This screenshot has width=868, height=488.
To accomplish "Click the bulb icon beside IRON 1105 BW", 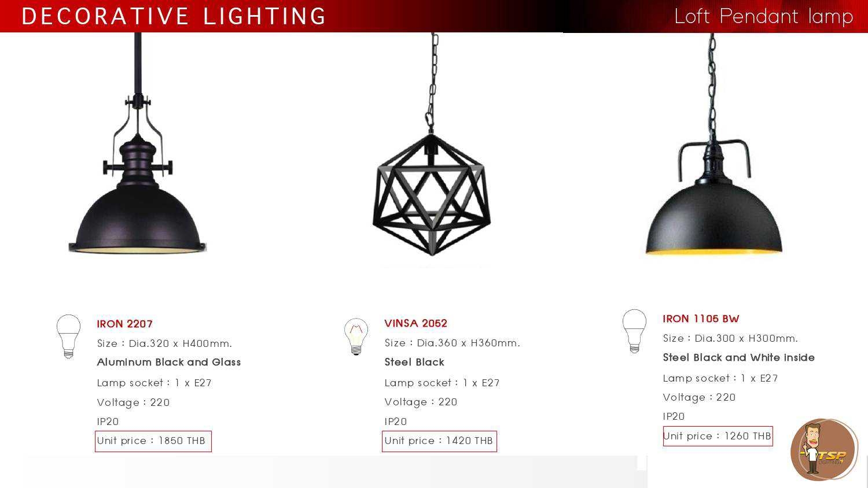I will tap(634, 331).
